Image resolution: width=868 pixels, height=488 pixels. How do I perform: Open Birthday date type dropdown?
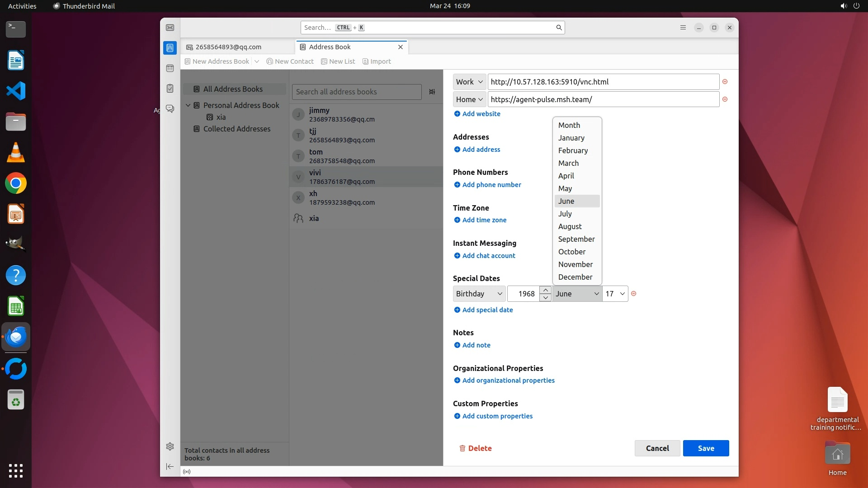click(479, 294)
